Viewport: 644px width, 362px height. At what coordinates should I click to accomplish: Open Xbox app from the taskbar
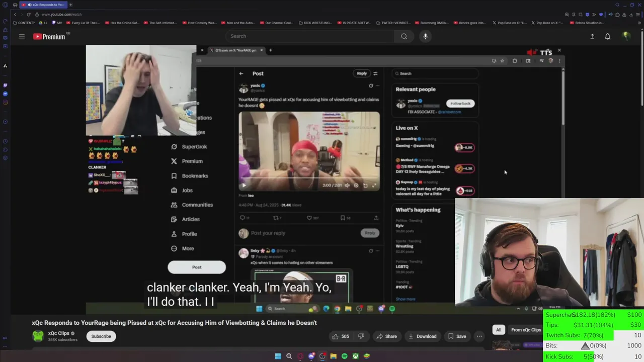(x=355, y=356)
